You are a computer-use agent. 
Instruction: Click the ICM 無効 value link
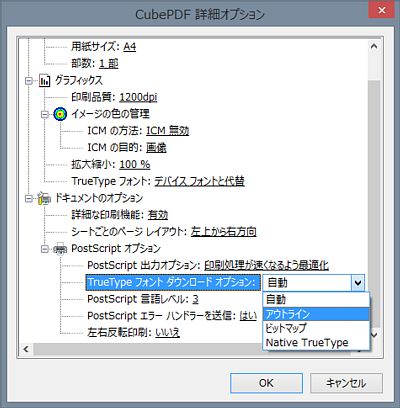168,131
